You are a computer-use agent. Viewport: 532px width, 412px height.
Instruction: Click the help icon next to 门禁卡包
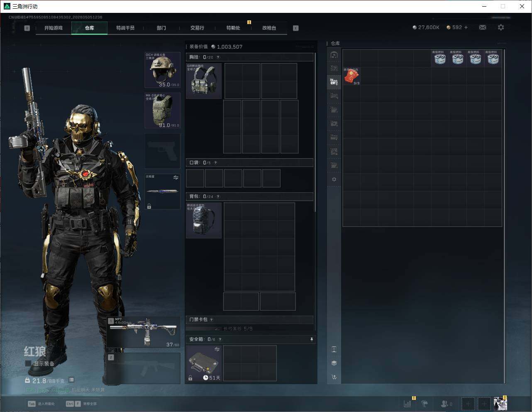(212, 320)
